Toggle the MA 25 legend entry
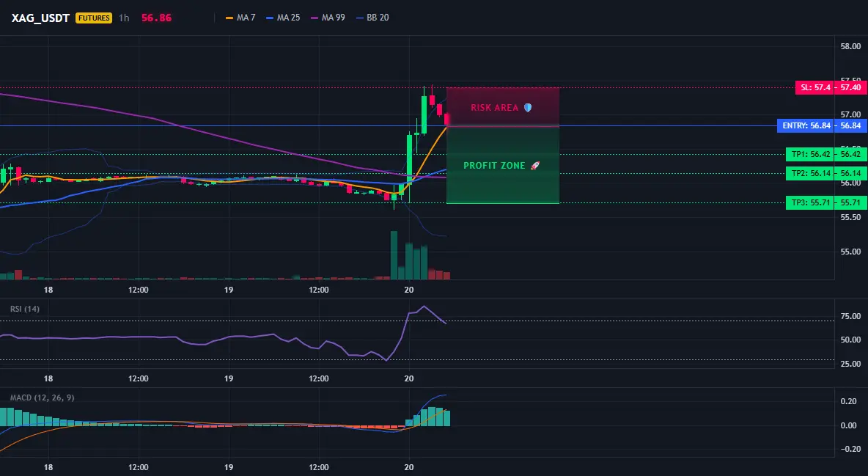Image resolution: width=868 pixels, height=476 pixels. coord(283,18)
